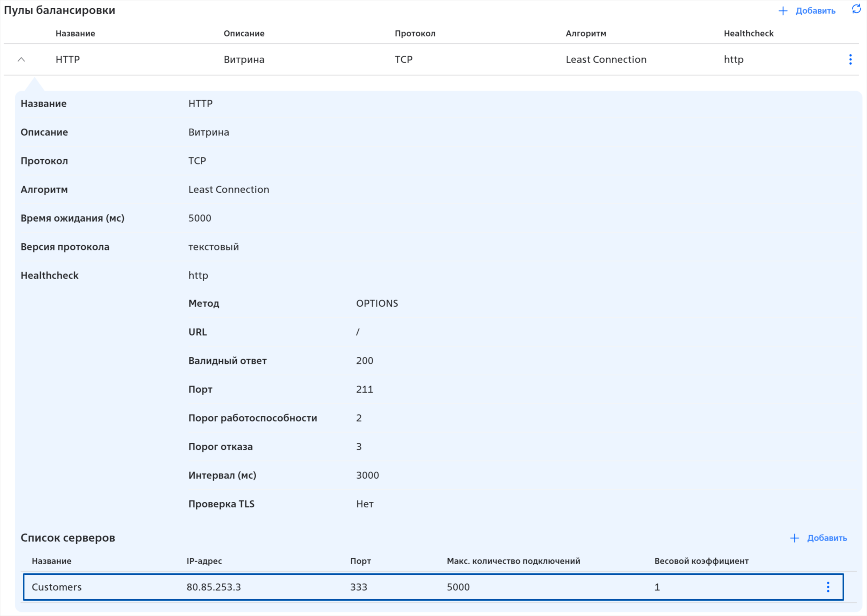Click Интервал (мс) label

point(222,475)
